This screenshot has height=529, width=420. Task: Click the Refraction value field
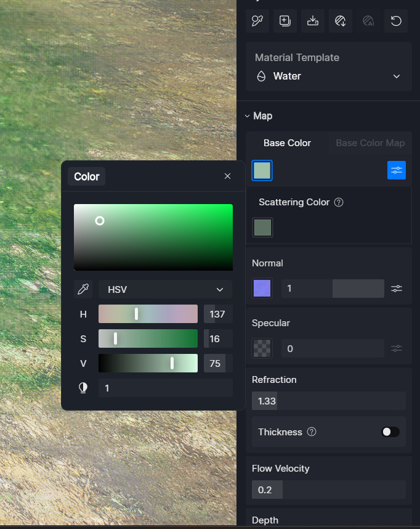tap(328, 401)
